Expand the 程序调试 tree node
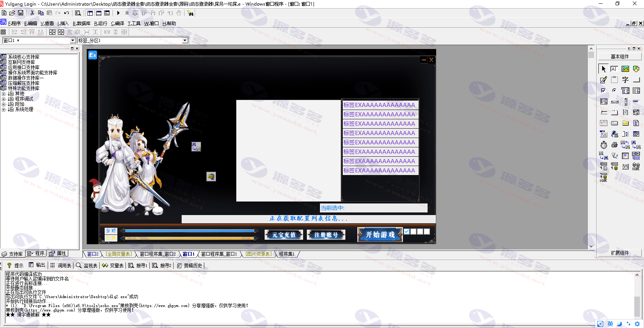Screen dimensions: 644x328 (x=3, y=99)
